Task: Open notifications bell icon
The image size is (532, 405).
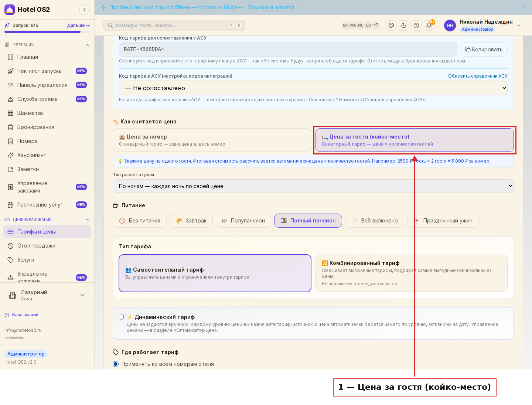Action: click(429, 25)
